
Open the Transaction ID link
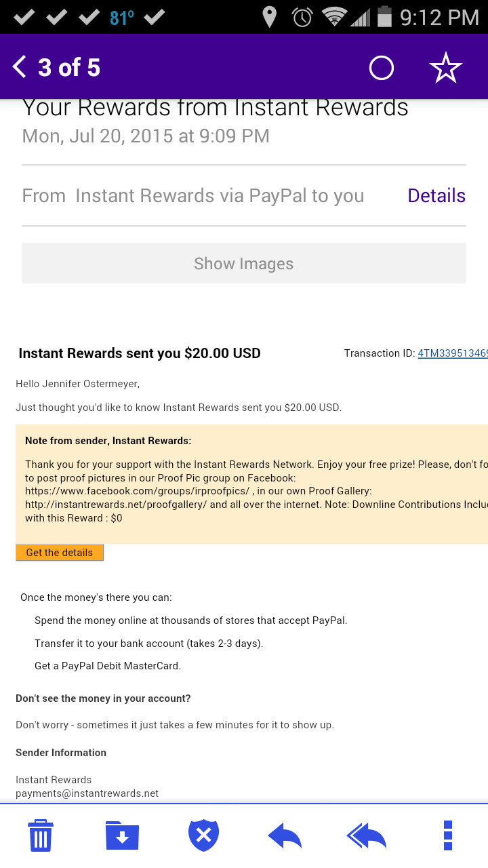tap(453, 353)
